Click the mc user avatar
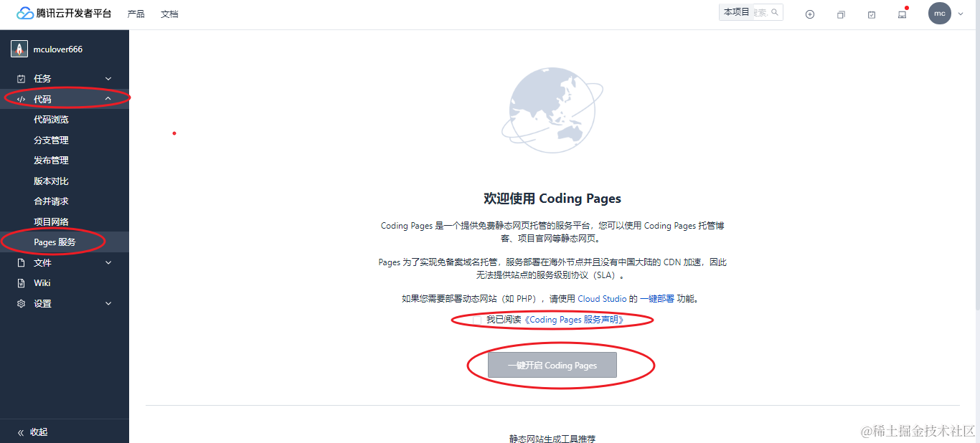 pyautogui.click(x=939, y=13)
